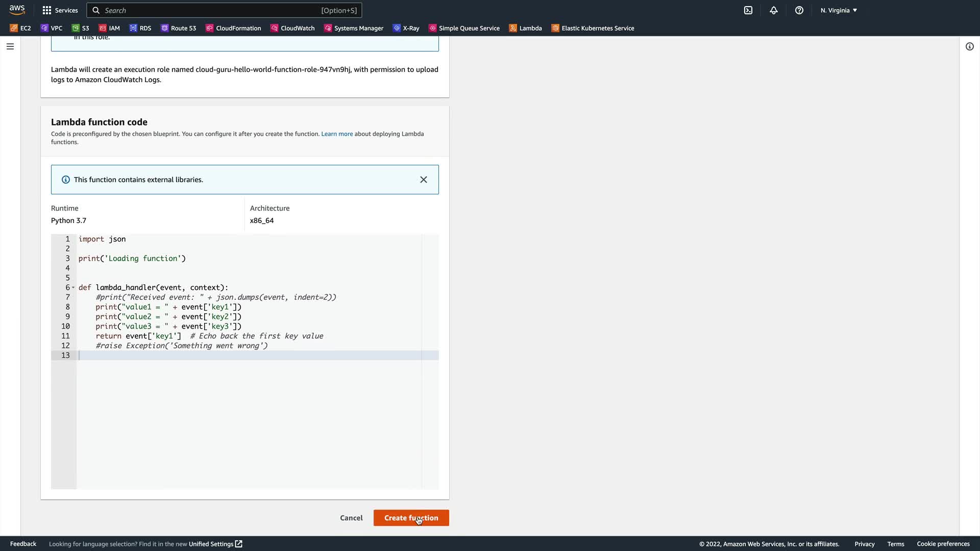The width and height of the screenshot is (980, 551).
Task: Open CloudWatch from the favorites bar
Action: tap(292, 28)
